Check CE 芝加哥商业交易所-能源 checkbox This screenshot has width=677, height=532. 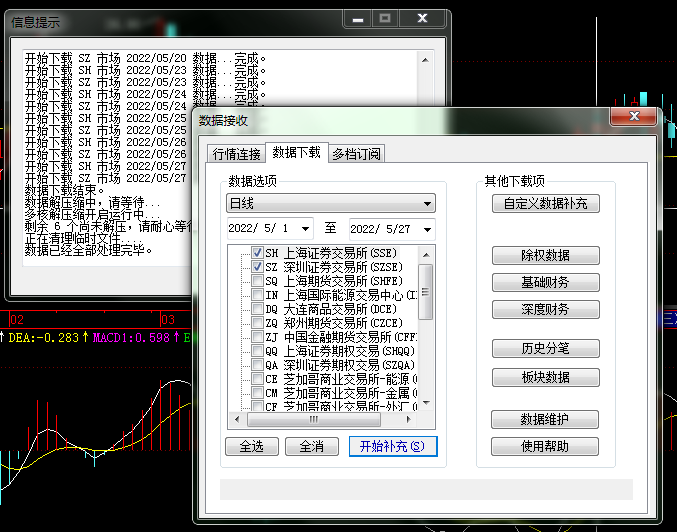click(258, 379)
